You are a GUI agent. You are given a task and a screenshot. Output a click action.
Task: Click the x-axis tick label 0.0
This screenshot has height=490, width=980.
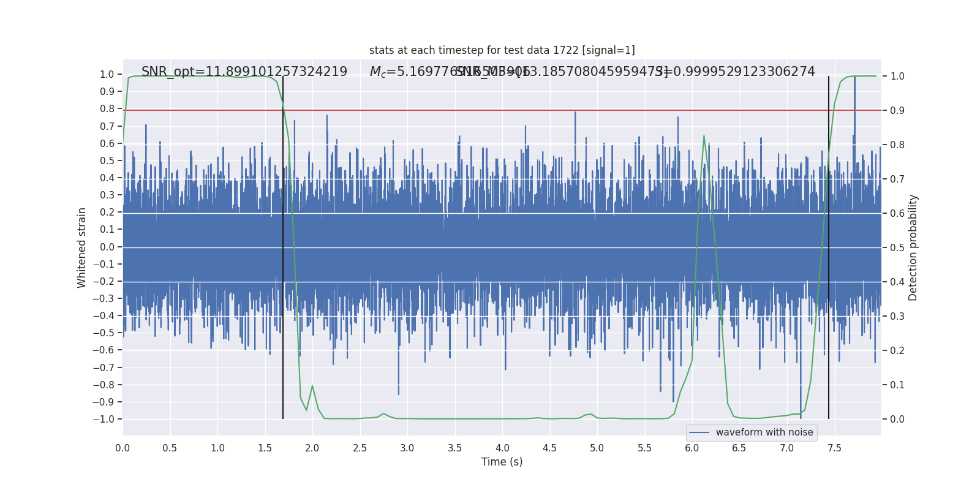[123, 448]
